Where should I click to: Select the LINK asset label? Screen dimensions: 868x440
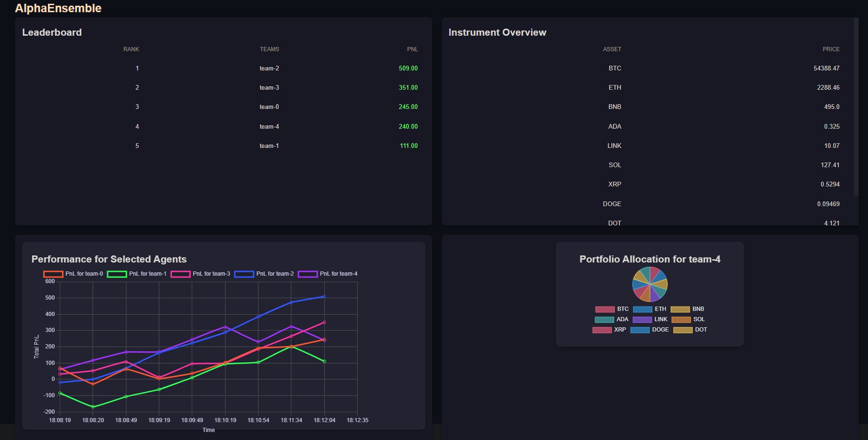(x=614, y=146)
